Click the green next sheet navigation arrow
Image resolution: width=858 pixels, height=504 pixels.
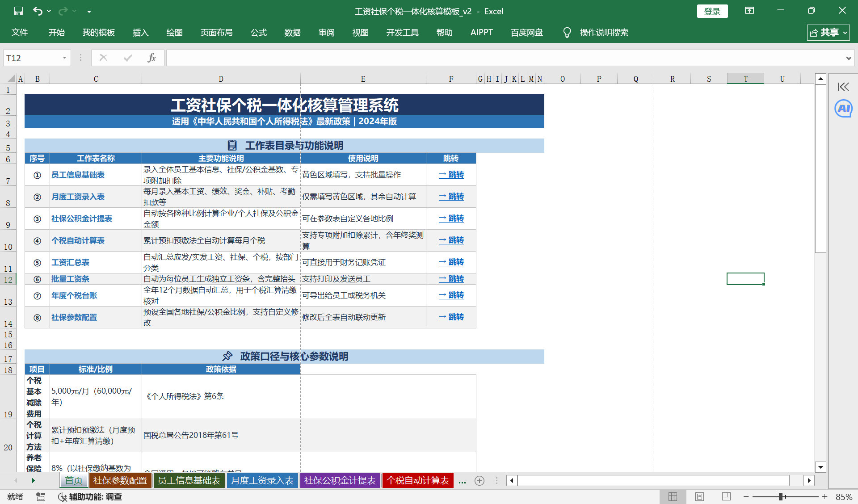pyautogui.click(x=33, y=481)
